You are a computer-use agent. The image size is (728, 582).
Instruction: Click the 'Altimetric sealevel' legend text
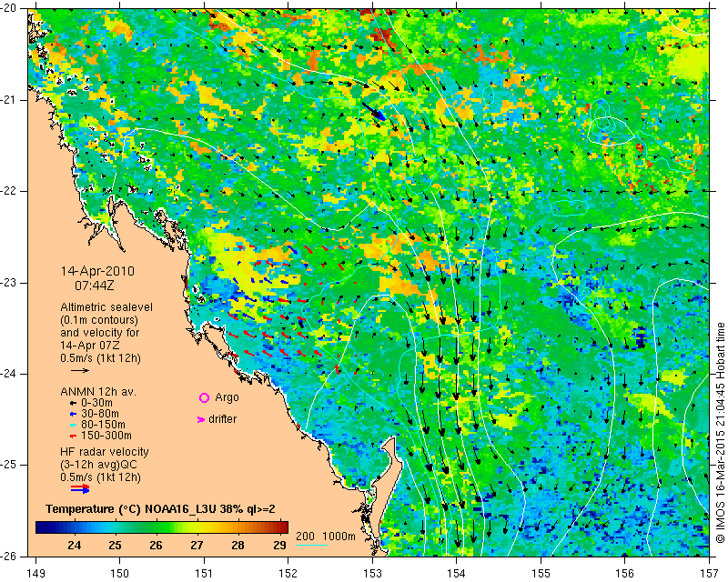coord(106,307)
